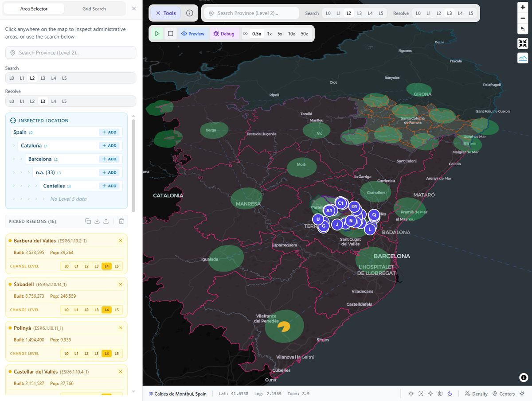The width and height of the screenshot is (532, 401).
Task: Open the info icon beside Tools
Action: [x=190, y=13]
